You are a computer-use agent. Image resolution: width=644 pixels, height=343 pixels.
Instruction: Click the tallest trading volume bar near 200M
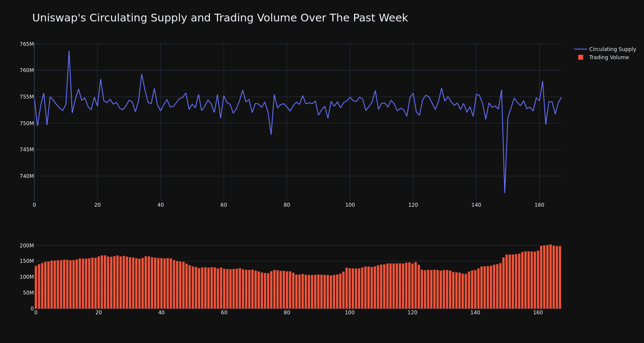(x=551, y=277)
